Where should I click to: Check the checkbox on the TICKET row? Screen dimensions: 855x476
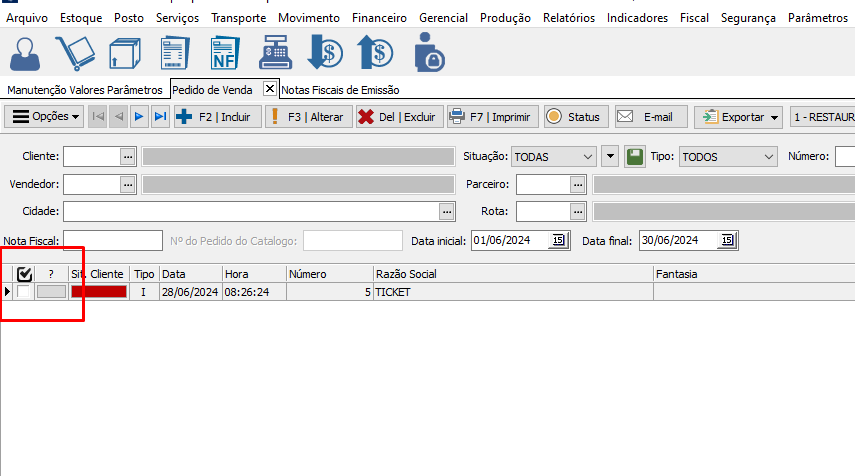coord(24,292)
